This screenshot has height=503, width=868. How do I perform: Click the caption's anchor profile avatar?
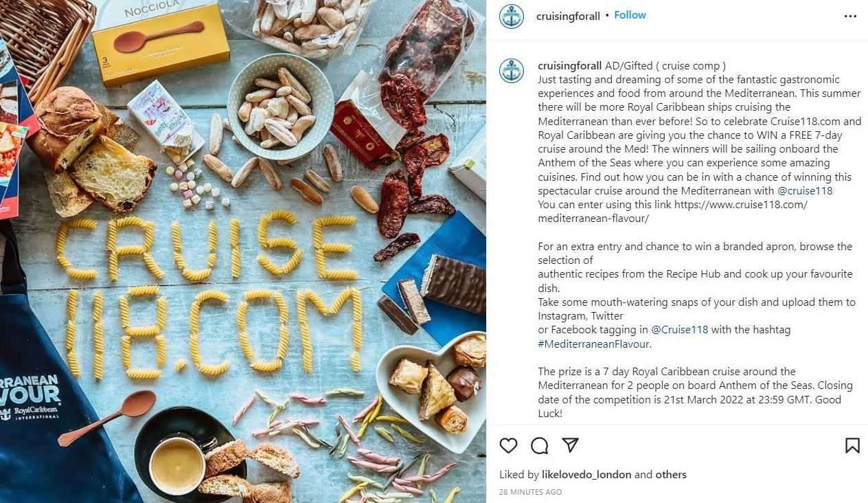pos(512,71)
